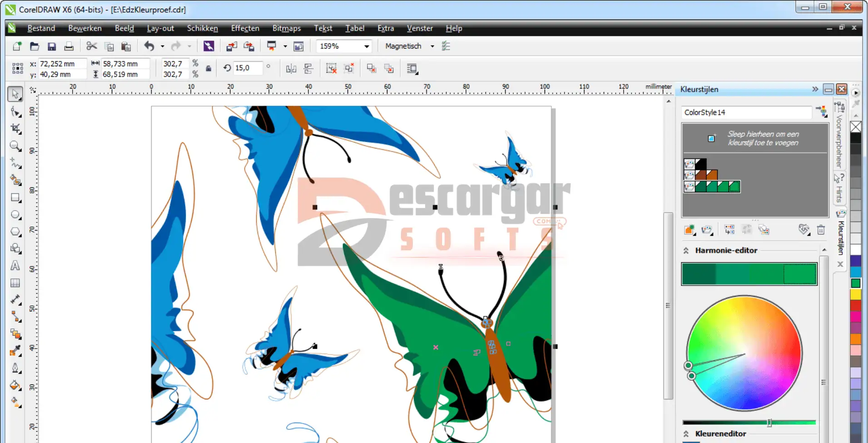Select the Zoom magnifier tool

click(x=15, y=146)
